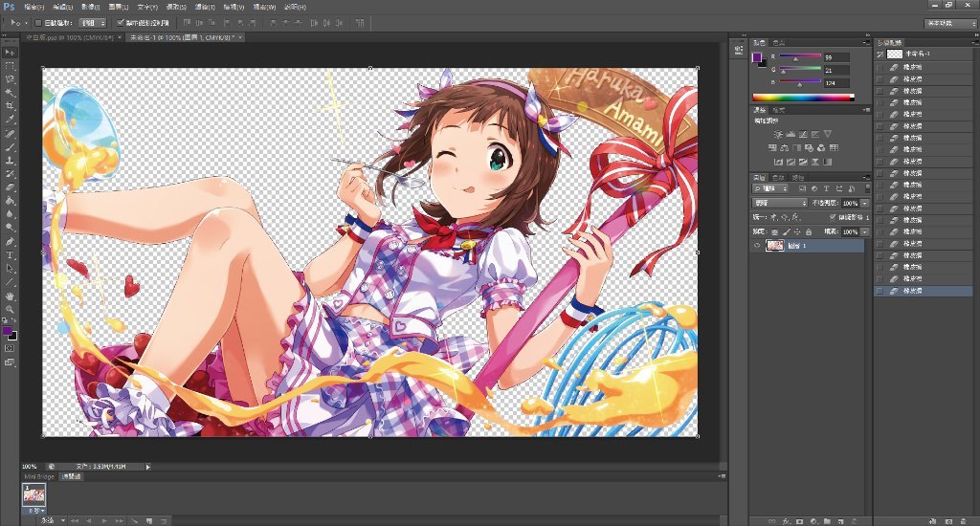Enable lock all for the layer
This screenshot has width=980, height=526.
(x=808, y=231)
